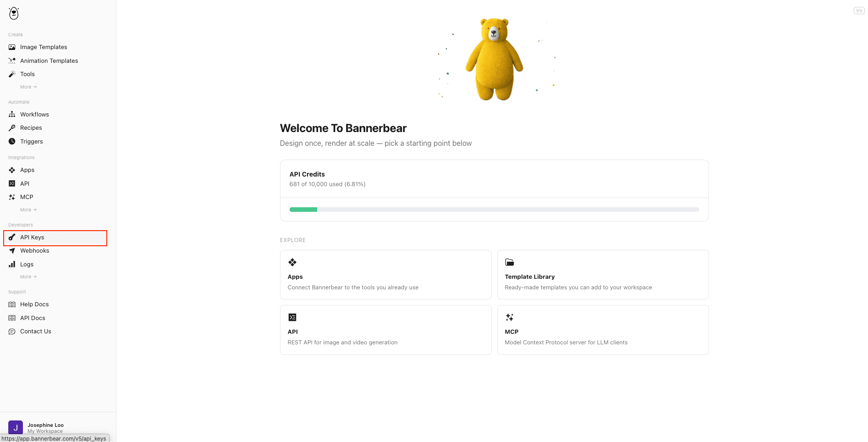Expand More under Create section

(x=28, y=87)
